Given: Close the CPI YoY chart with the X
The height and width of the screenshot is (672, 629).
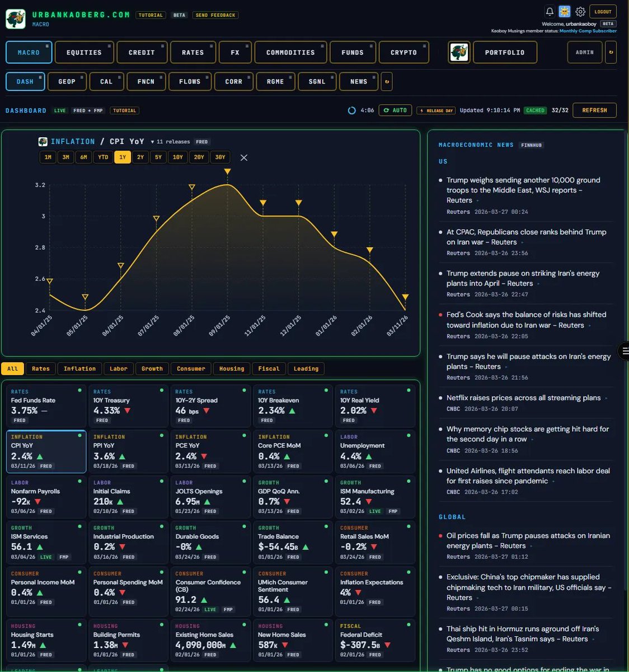Looking at the screenshot, I should point(244,157).
